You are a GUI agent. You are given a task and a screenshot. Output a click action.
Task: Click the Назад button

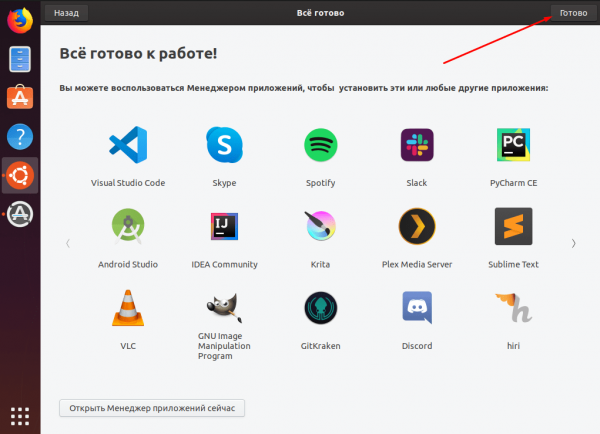66,13
